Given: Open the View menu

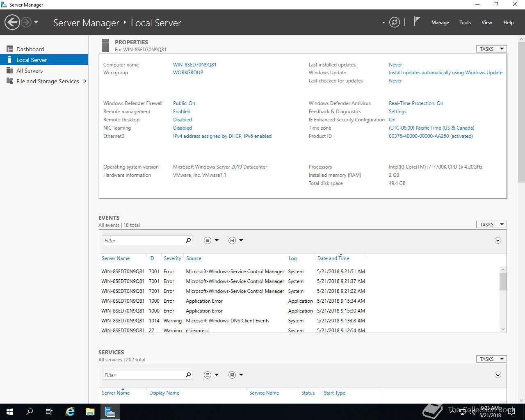Looking at the screenshot, I should pyautogui.click(x=487, y=23).
